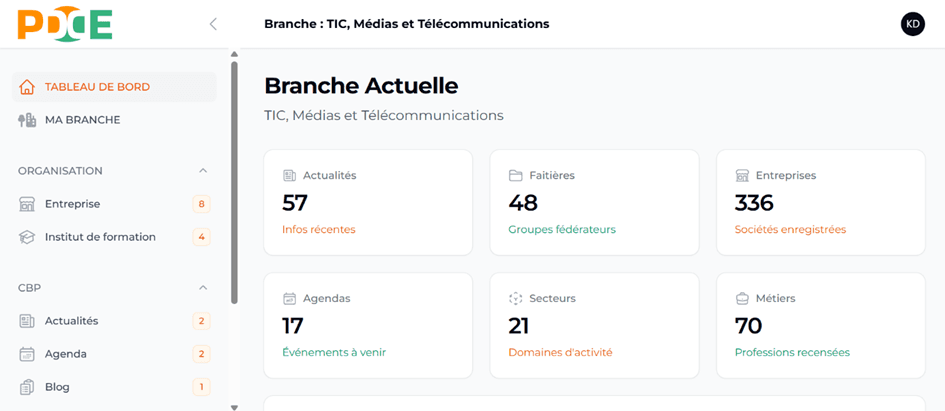Open the sidebar Agenda item

66,354
